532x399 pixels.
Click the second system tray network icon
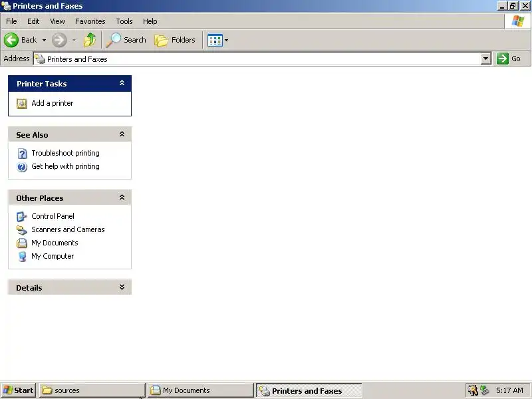tap(485, 390)
